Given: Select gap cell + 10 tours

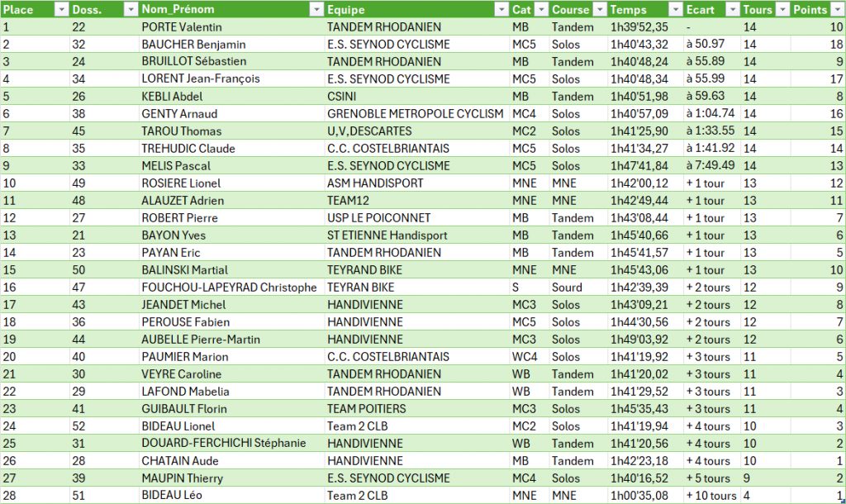Looking at the screenshot, I should coord(711,495).
